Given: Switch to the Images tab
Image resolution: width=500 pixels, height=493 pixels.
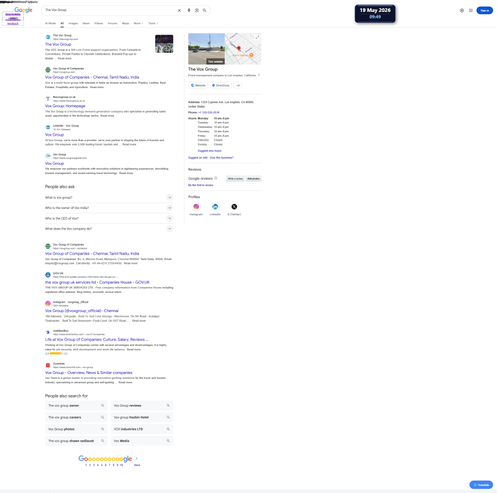Looking at the screenshot, I should (x=73, y=23).
